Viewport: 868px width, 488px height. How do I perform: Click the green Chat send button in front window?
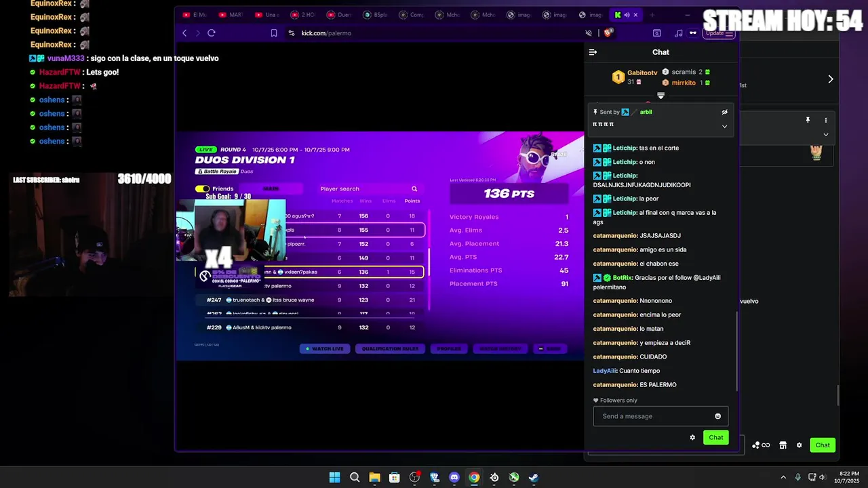(x=716, y=438)
